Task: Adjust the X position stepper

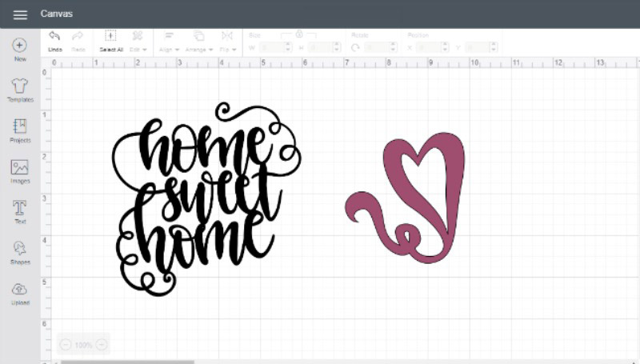Action: pyautogui.click(x=446, y=48)
